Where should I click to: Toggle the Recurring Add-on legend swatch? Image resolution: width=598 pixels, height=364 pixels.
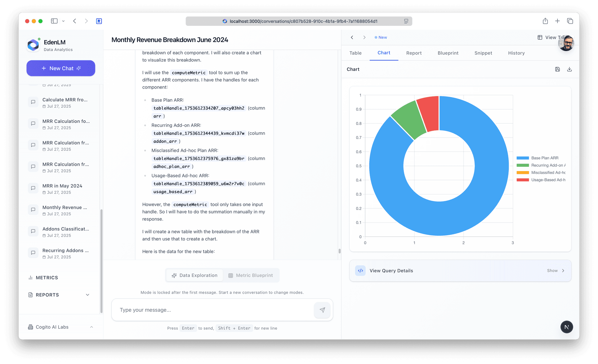[523, 165]
